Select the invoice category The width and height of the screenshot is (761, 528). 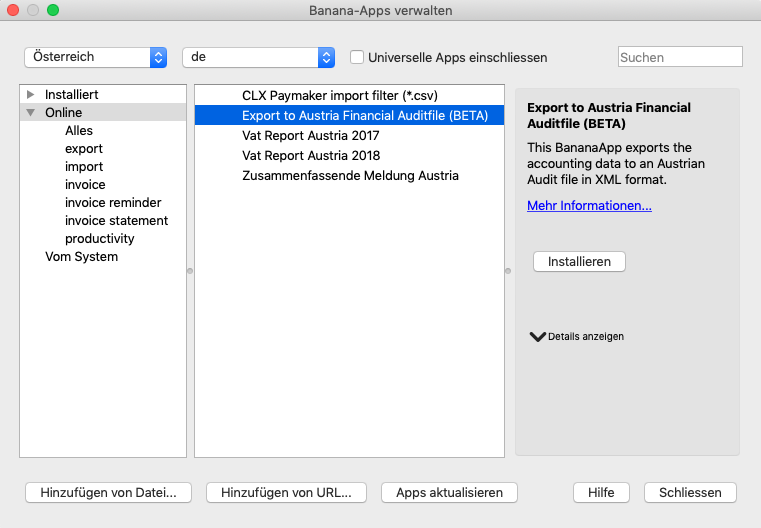coord(85,184)
